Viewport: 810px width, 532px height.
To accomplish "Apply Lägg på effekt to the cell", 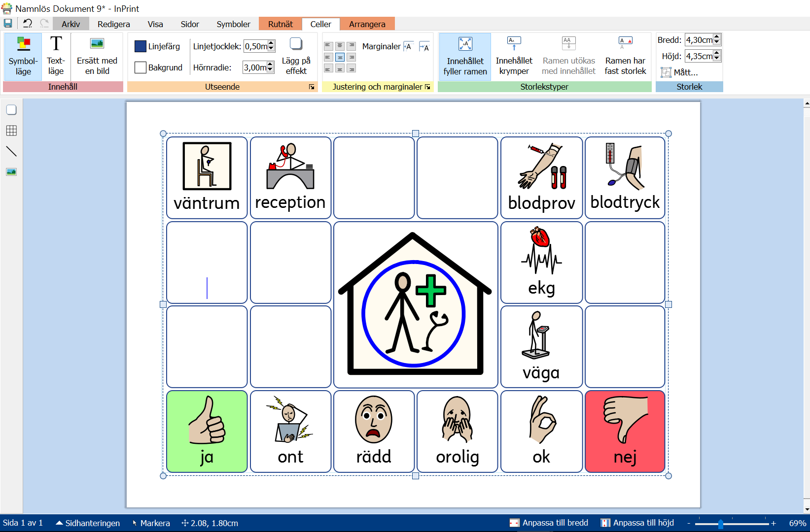I will (296, 56).
